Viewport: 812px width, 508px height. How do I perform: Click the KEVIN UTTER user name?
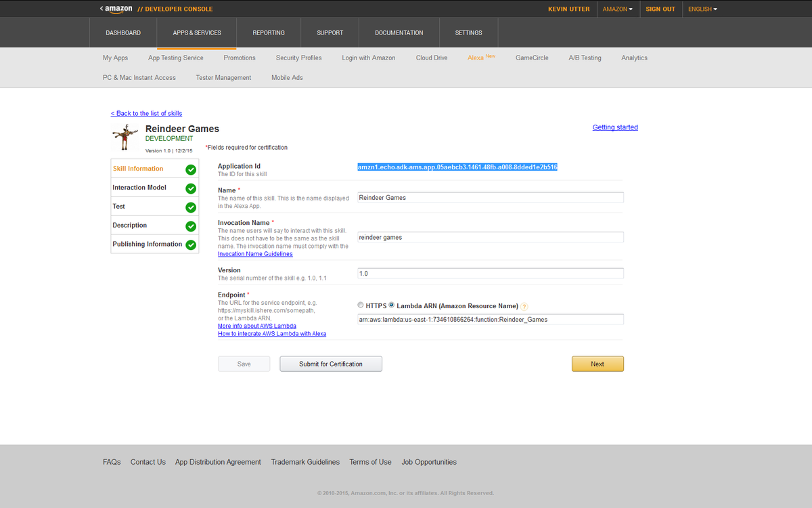[x=569, y=9]
